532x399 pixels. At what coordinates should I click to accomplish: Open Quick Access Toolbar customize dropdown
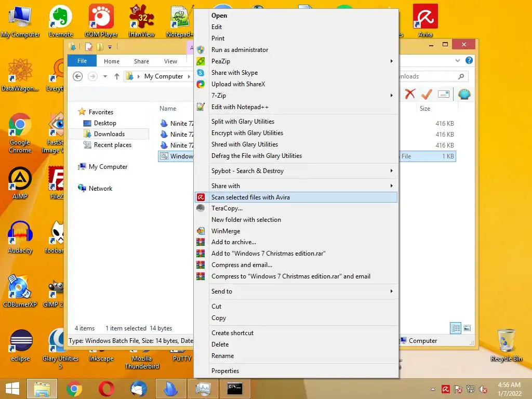coord(110,47)
